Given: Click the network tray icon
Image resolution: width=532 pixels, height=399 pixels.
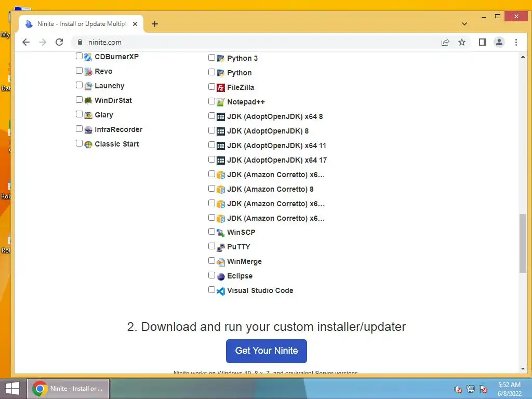Looking at the screenshot, I should pos(471,389).
